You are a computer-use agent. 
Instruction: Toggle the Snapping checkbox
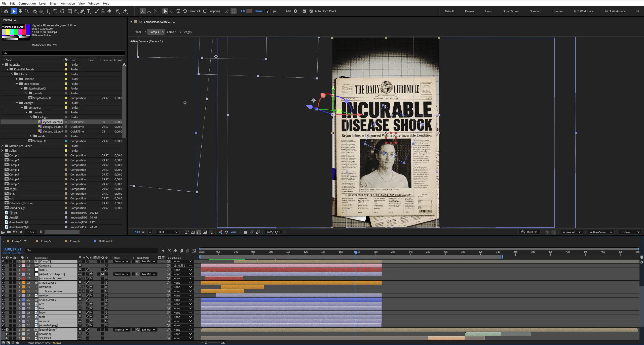pos(205,11)
